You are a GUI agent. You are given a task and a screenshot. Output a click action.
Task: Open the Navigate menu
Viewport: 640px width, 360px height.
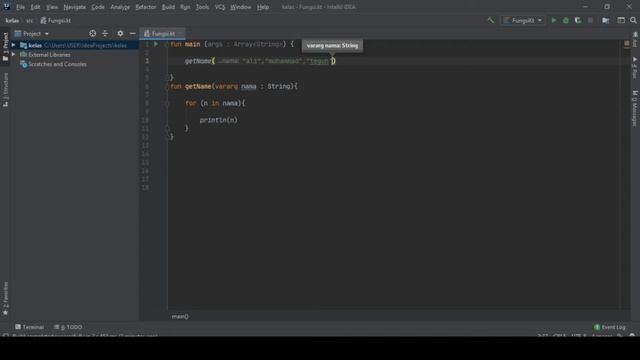click(x=75, y=7)
